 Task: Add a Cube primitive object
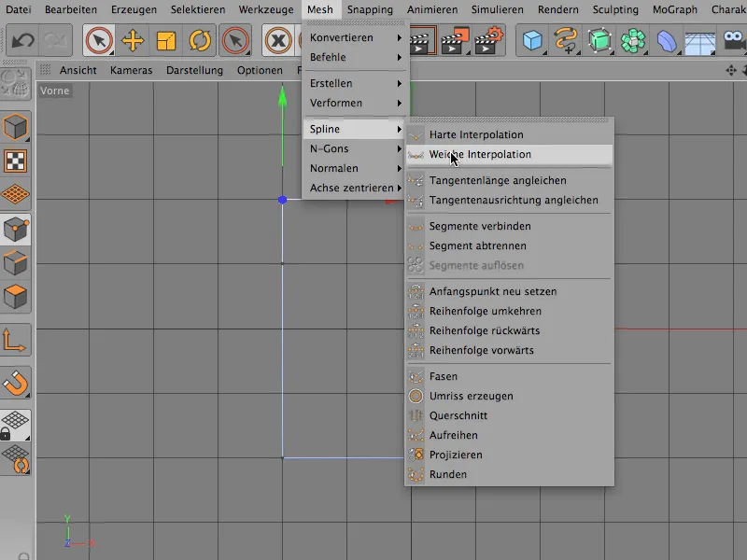tap(532, 41)
